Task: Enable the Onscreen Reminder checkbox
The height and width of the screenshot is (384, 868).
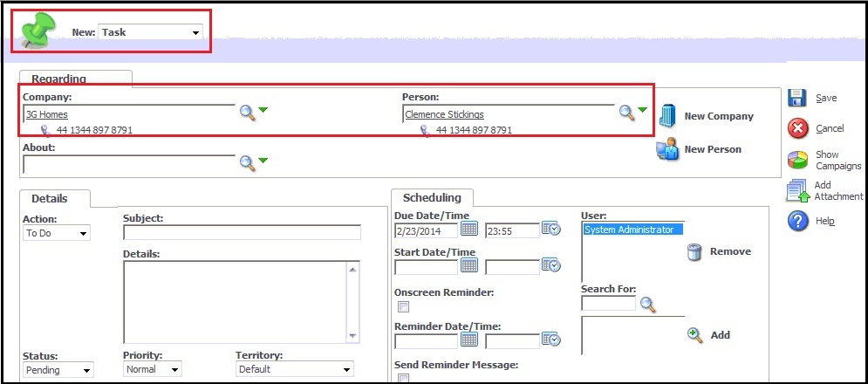Action: click(x=404, y=306)
